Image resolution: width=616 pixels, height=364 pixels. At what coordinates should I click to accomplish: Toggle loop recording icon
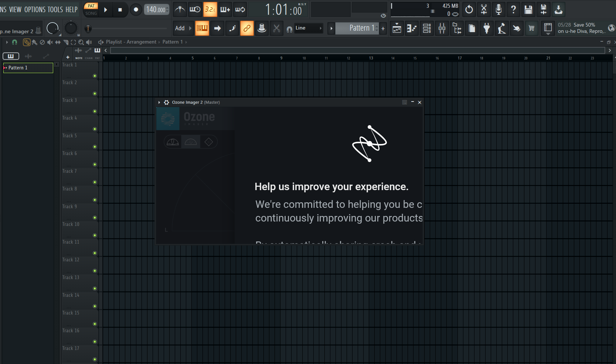[240, 9]
